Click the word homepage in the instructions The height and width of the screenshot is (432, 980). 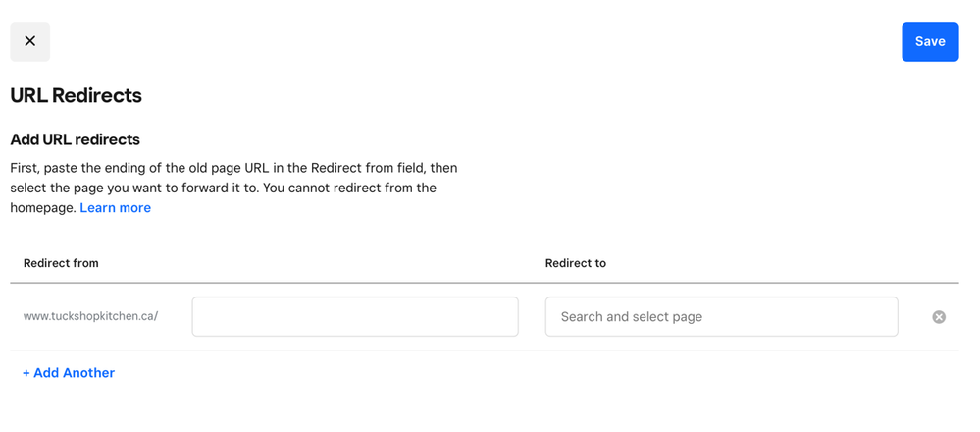pyautogui.click(x=42, y=208)
